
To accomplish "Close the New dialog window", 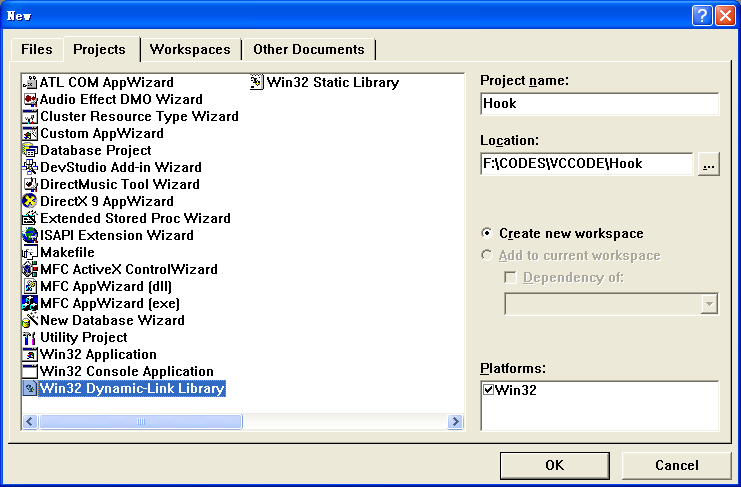I will point(725,16).
